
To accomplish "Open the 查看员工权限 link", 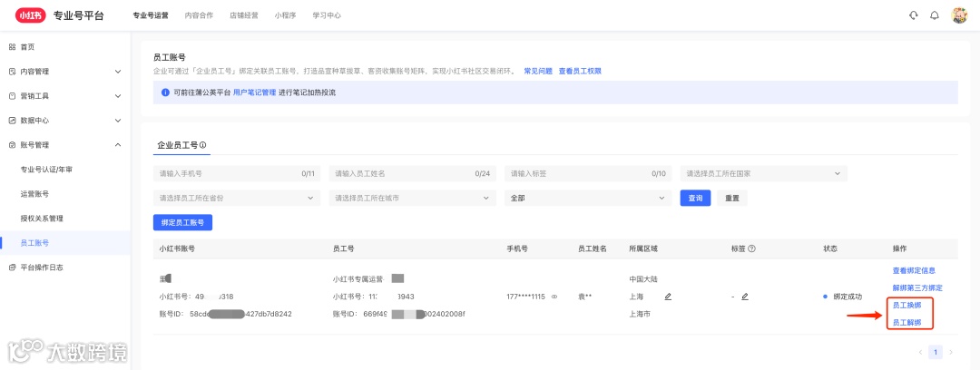I will (x=580, y=72).
